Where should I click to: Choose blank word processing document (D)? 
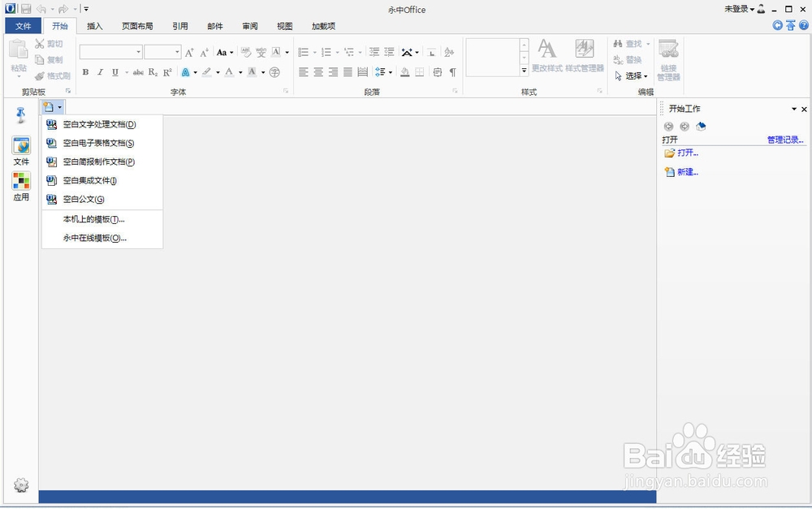pyautogui.click(x=102, y=124)
